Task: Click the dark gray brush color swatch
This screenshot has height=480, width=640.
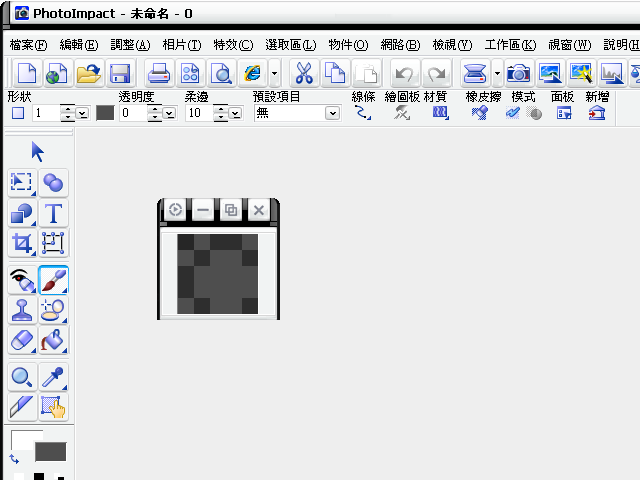Action: click(105, 113)
